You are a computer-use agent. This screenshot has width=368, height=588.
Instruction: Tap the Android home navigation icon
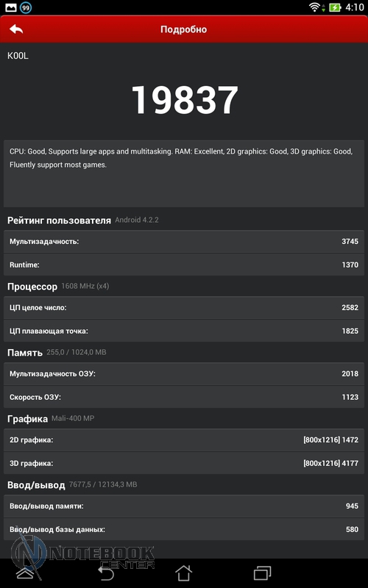(183, 573)
